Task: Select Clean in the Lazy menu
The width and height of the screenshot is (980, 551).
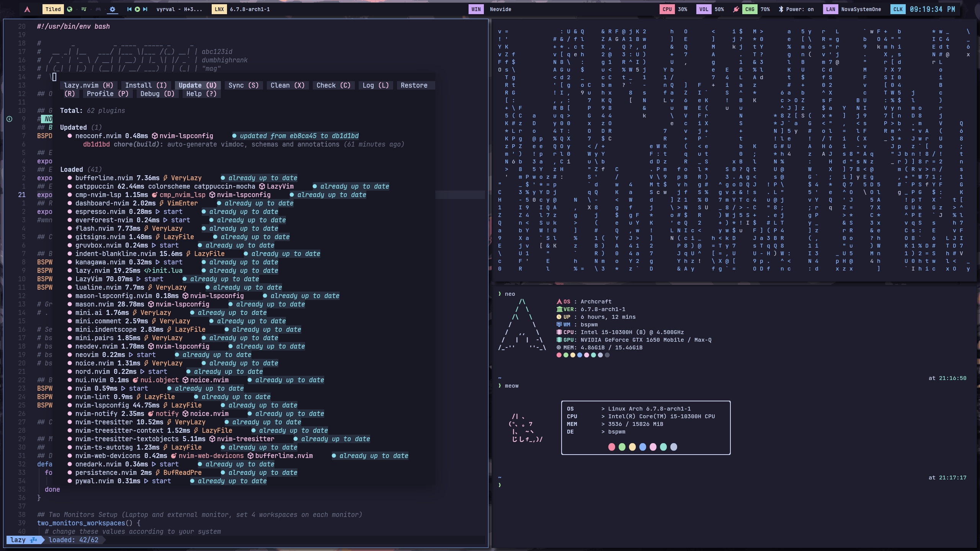Action: [287, 85]
